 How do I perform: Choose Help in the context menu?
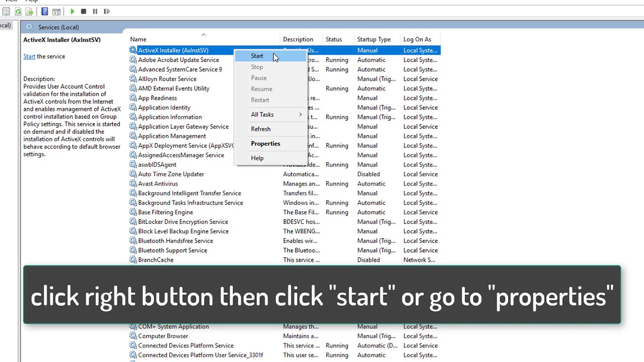(271, 158)
